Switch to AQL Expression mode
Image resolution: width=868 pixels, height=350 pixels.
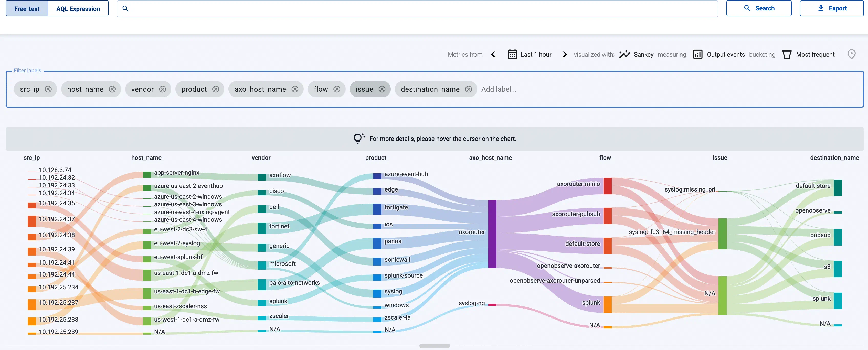pos(78,8)
